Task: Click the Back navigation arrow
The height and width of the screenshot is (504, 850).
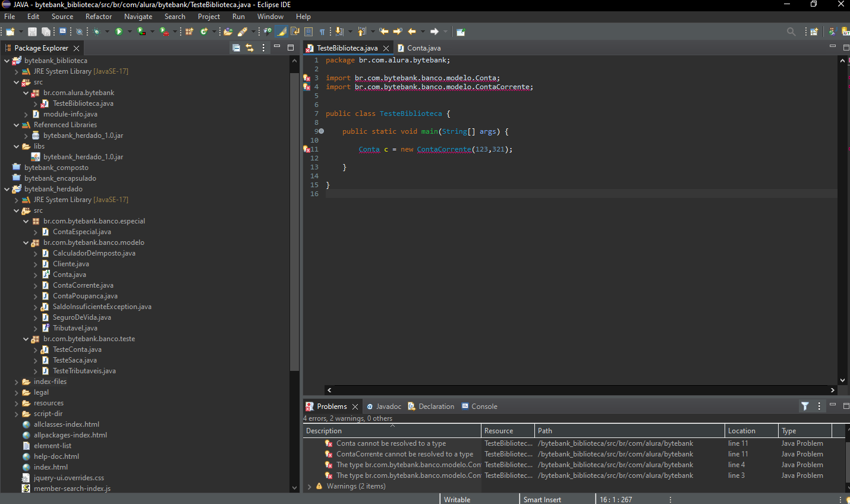Action: (412, 31)
